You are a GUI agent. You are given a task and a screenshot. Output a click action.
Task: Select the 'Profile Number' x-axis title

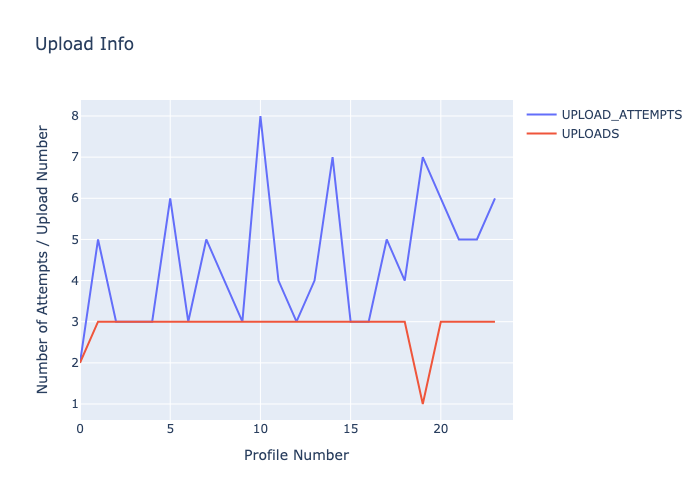(296, 455)
